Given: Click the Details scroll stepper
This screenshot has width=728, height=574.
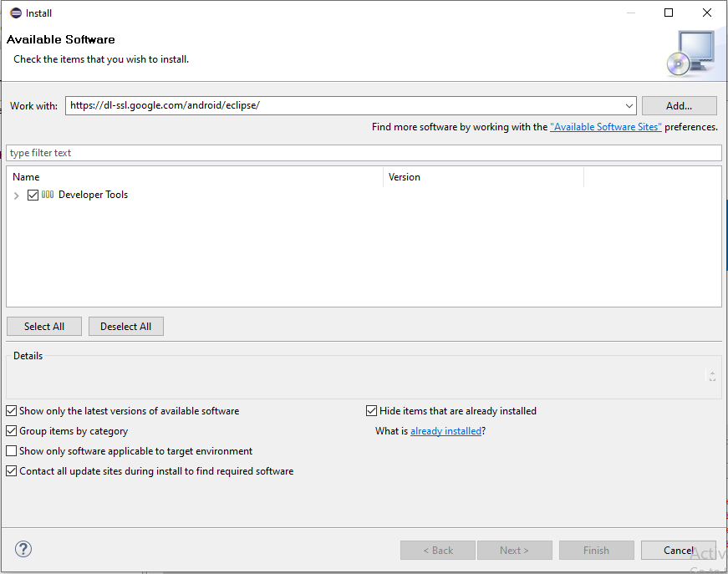Looking at the screenshot, I should (712, 376).
